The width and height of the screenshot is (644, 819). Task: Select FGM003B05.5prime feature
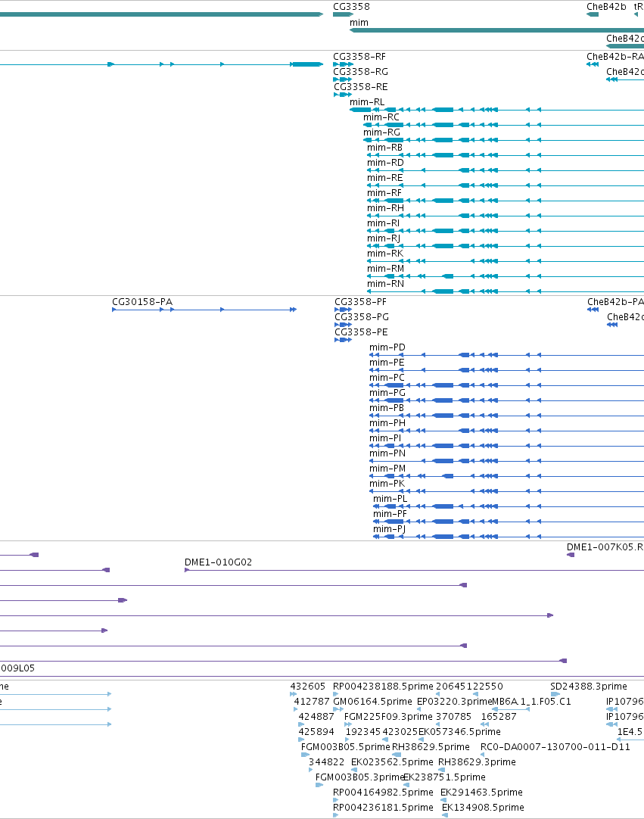coord(346,747)
